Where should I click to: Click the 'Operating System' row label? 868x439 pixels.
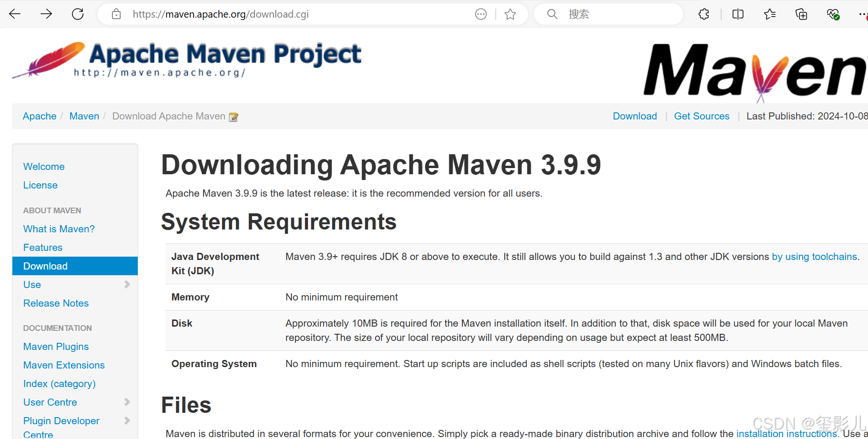point(214,364)
